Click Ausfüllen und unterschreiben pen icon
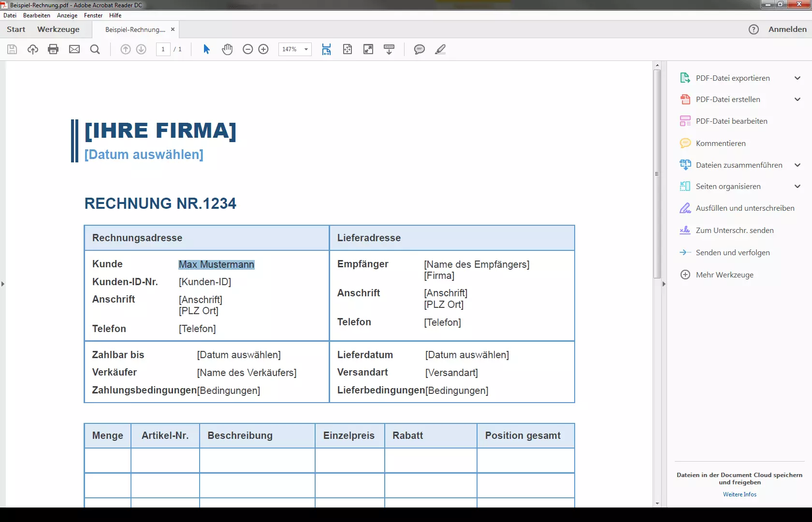Screen dimensions: 812x522 (x=685, y=208)
